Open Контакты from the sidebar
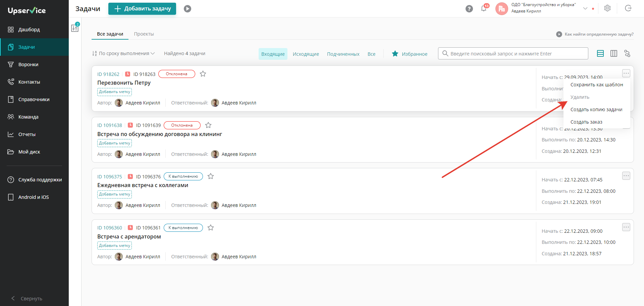 point(34,82)
